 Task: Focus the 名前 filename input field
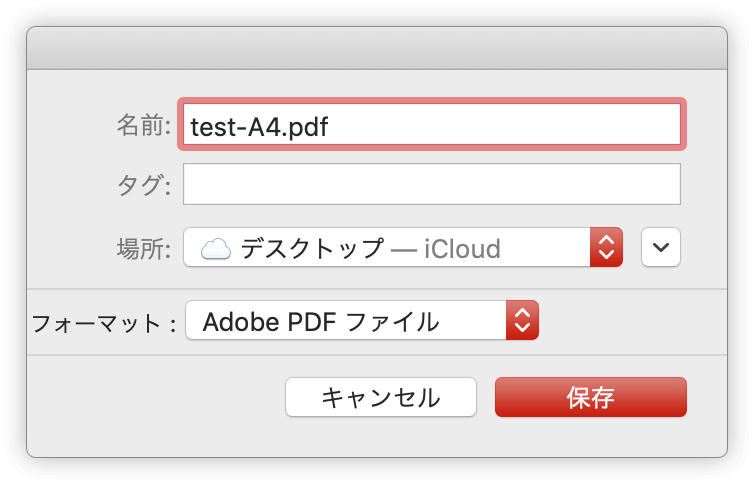[432, 124]
